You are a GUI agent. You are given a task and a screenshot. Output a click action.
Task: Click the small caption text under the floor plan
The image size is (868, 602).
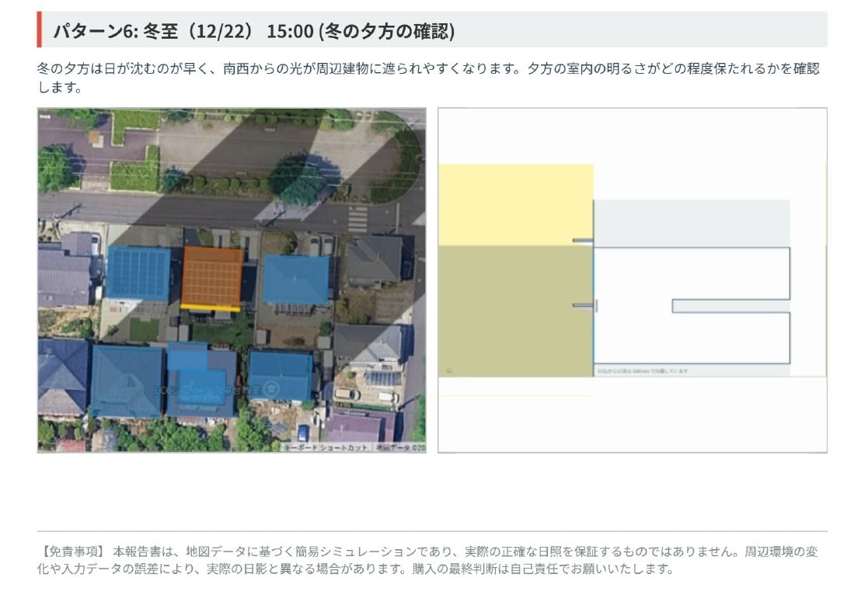[x=642, y=371]
